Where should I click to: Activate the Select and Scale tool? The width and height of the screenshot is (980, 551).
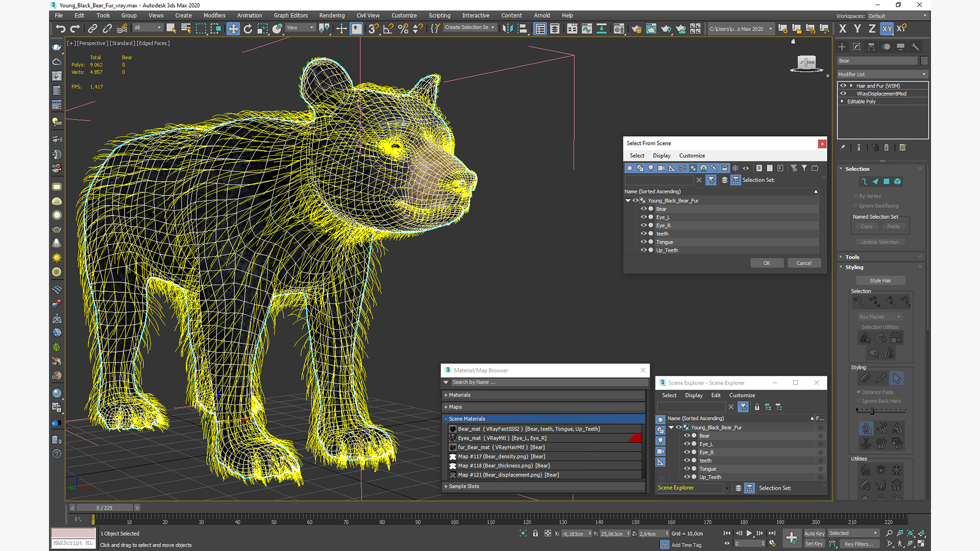(x=262, y=29)
